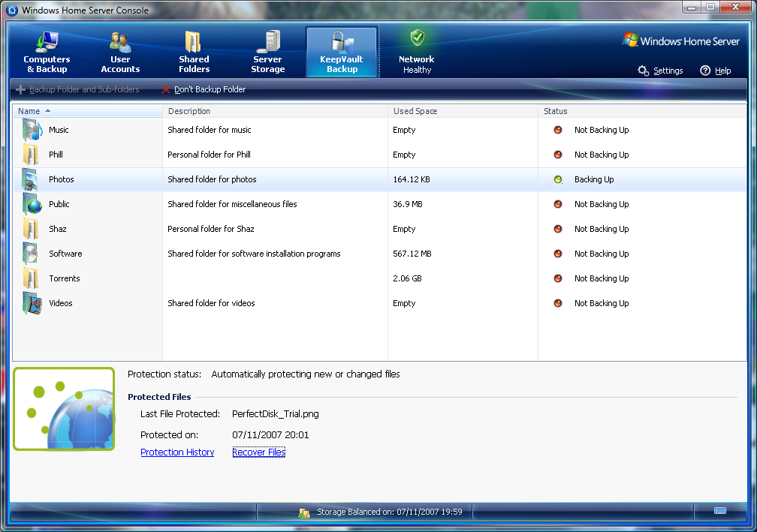The height and width of the screenshot is (532, 757).
Task: Select the Shaz folder icon
Action: (x=31, y=229)
